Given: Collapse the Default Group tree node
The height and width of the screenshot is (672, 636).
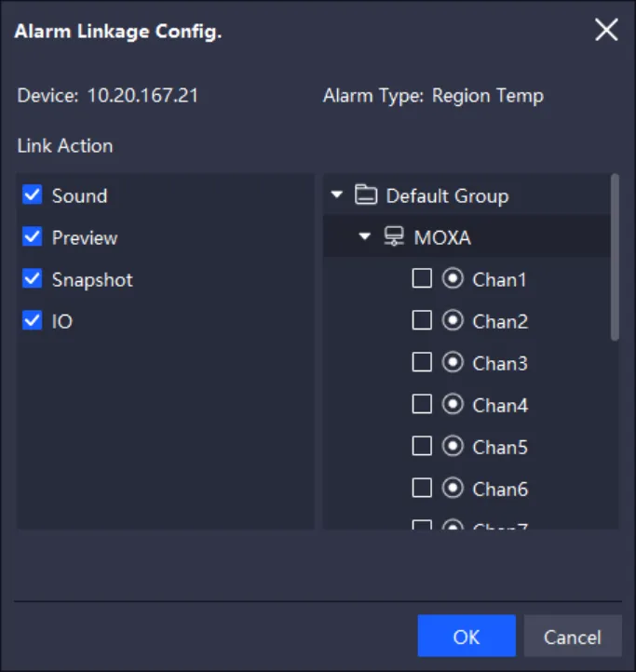Looking at the screenshot, I should point(337,195).
